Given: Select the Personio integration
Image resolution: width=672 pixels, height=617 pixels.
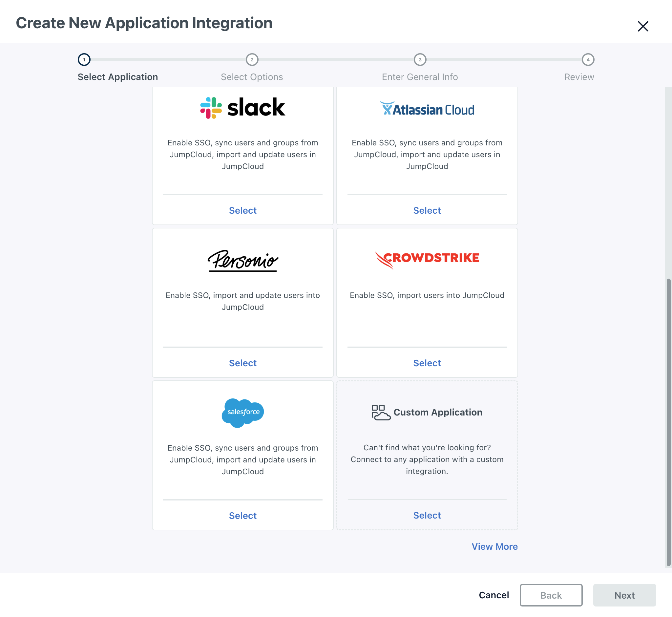Looking at the screenshot, I should (243, 363).
